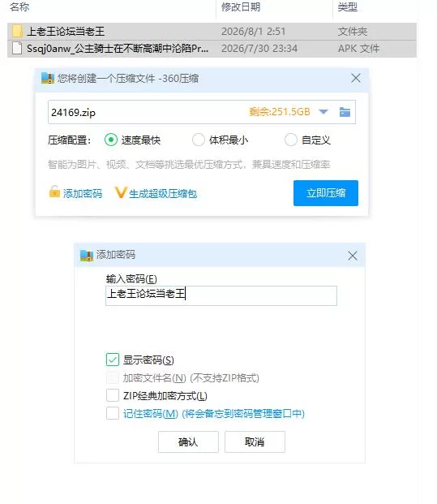Click the date 2026/7/30 23:34
The image size is (437, 504).
[259, 49]
